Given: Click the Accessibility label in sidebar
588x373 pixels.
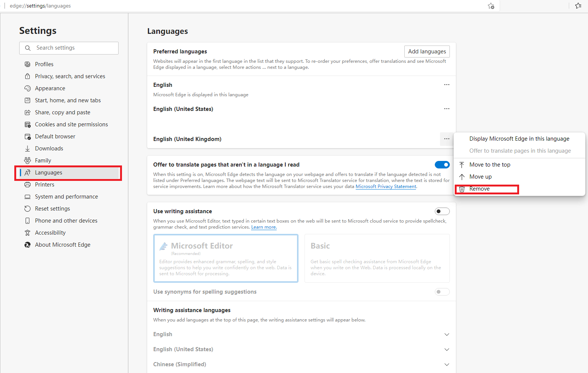Looking at the screenshot, I should coord(50,233).
